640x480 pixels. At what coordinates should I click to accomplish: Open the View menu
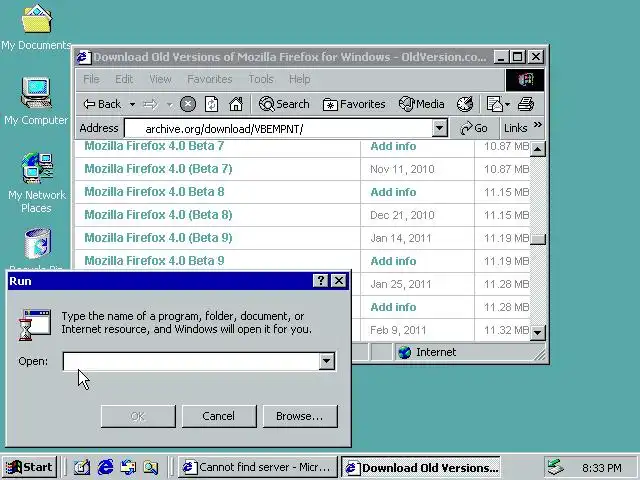pyautogui.click(x=160, y=79)
